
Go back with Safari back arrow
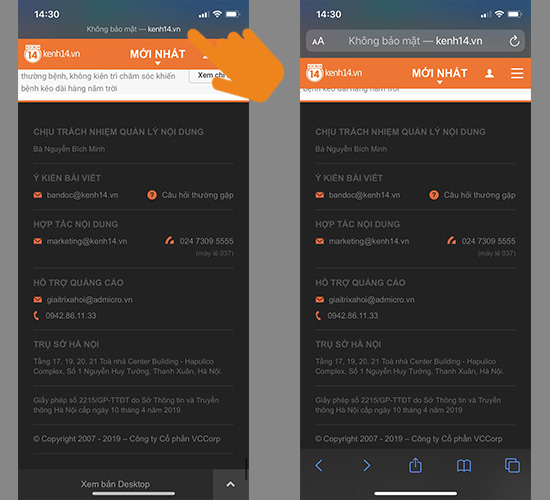point(318,466)
